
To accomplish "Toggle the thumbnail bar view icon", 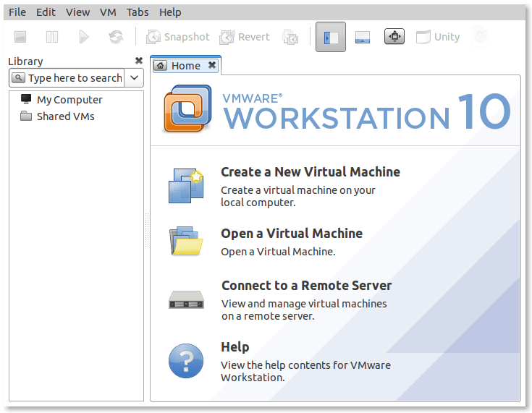I will coord(363,37).
